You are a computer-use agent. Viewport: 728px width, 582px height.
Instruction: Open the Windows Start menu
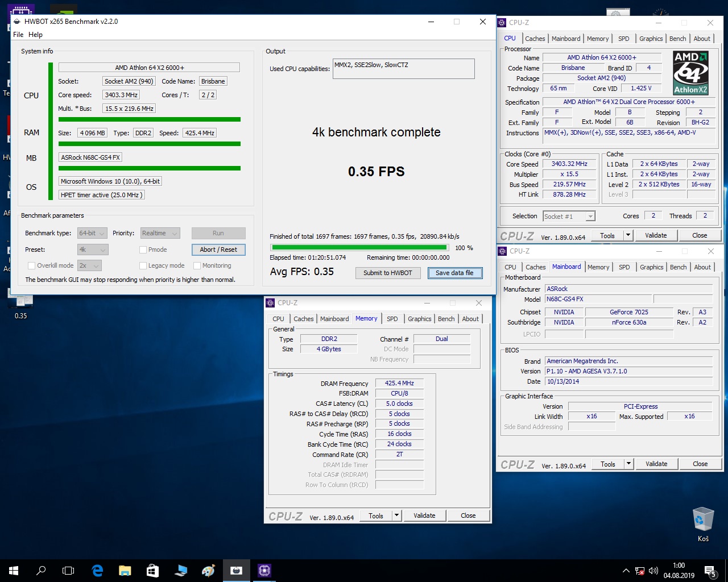pyautogui.click(x=14, y=571)
